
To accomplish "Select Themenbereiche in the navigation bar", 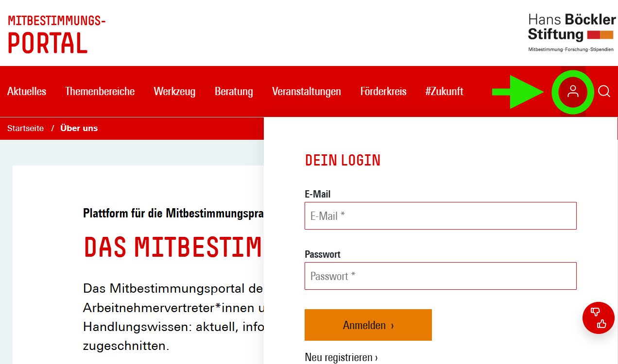I will [100, 91].
